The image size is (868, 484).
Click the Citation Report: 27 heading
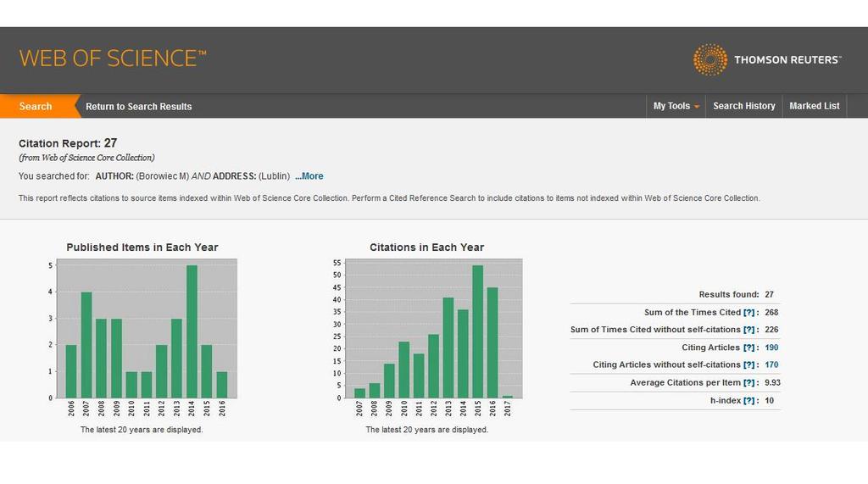click(x=68, y=143)
